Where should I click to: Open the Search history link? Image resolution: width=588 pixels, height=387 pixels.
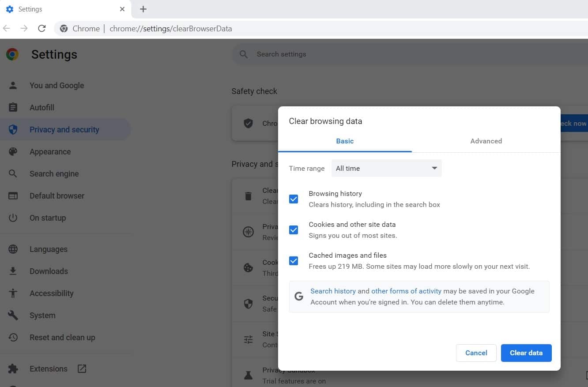coord(333,291)
